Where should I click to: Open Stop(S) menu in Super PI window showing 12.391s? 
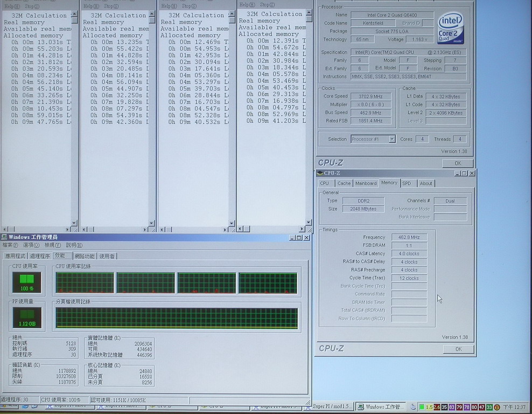click(x=268, y=5)
